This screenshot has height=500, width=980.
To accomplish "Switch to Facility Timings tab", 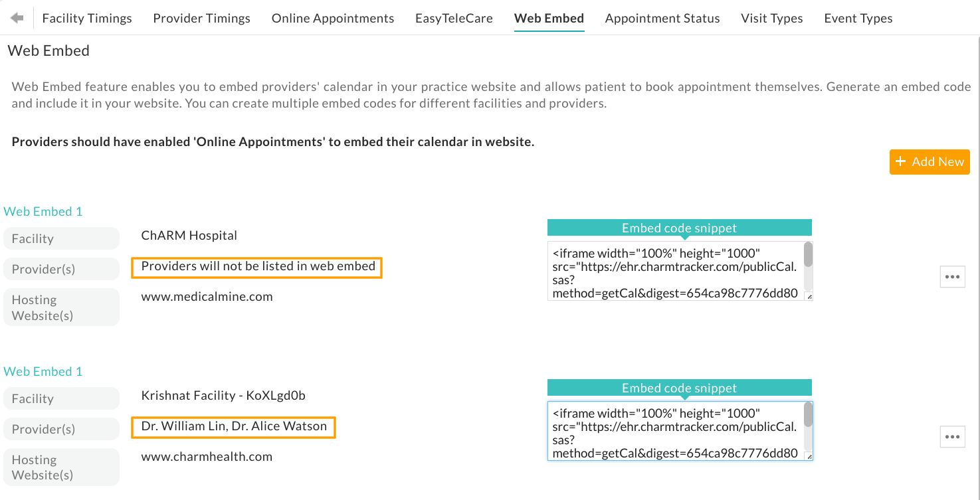I will tap(87, 19).
